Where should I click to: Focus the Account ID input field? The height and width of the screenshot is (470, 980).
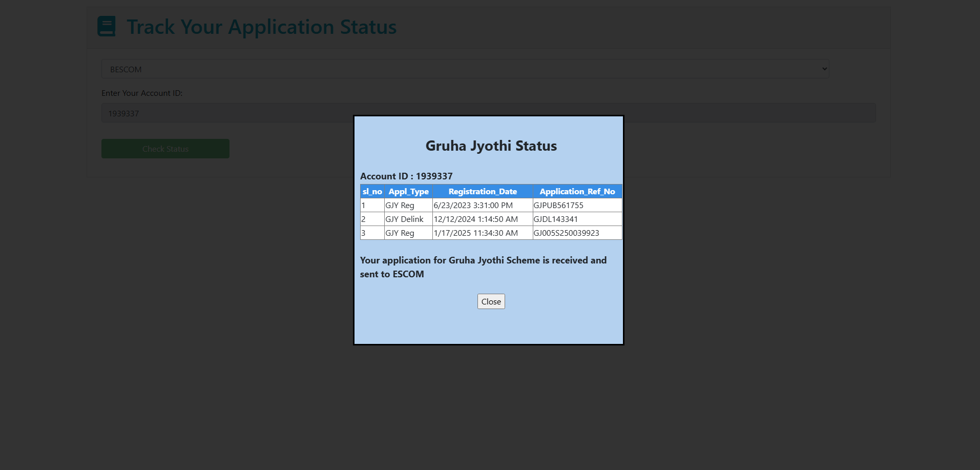tap(488, 113)
